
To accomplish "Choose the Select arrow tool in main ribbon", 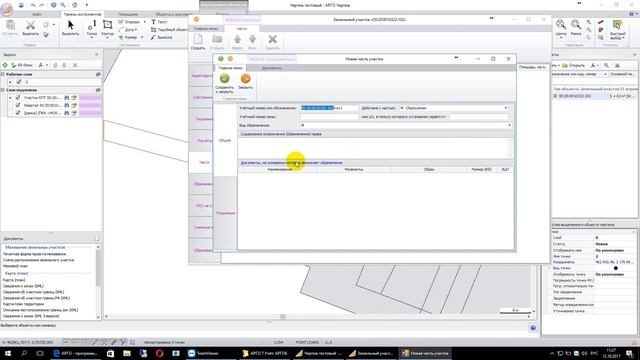I will click(x=71, y=28).
